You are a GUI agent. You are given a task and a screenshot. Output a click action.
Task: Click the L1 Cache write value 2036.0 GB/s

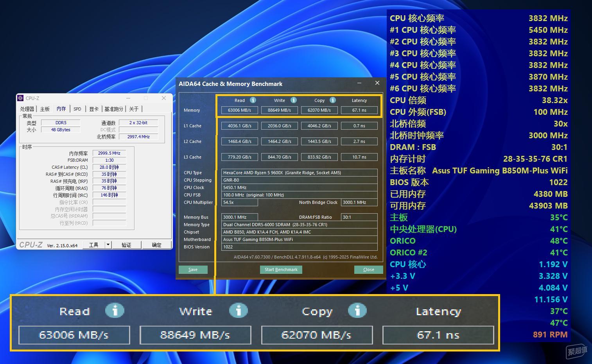tap(280, 126)
